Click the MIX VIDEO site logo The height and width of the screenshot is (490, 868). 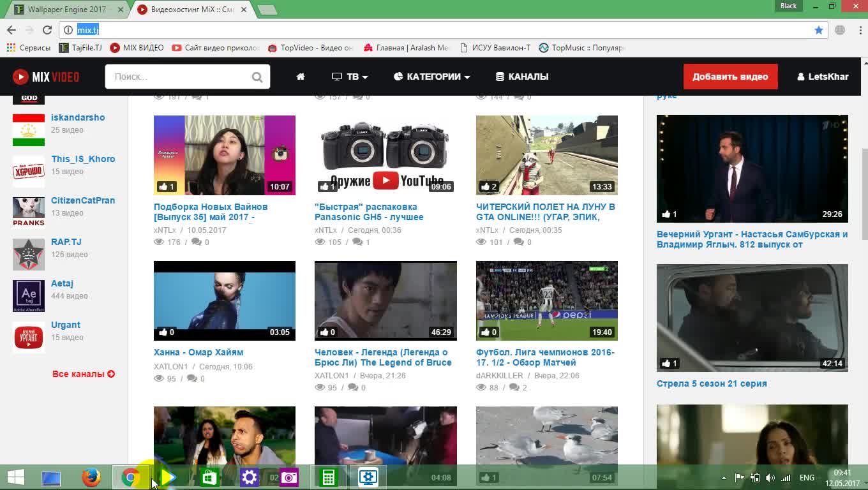click(x=46, y=77)
